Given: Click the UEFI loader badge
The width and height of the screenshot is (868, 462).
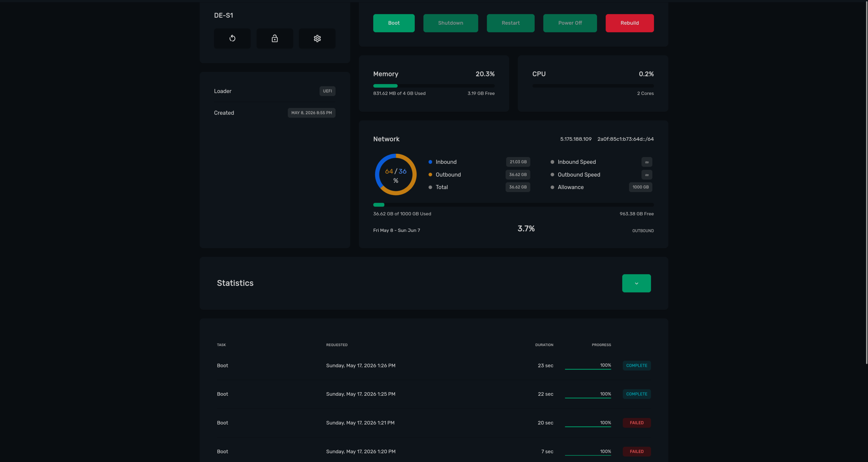Looking at the screenshot, I should pos(327,91).
